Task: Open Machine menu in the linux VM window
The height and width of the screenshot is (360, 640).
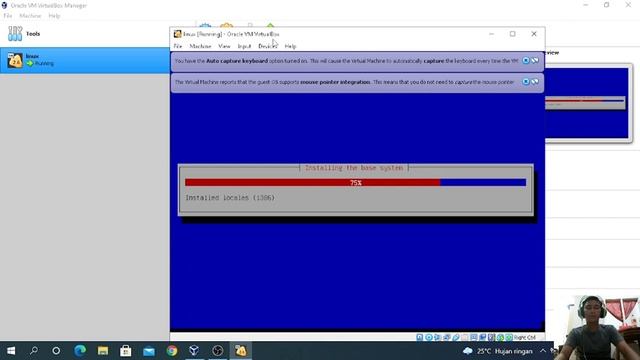Action: (x=200, y=47)
